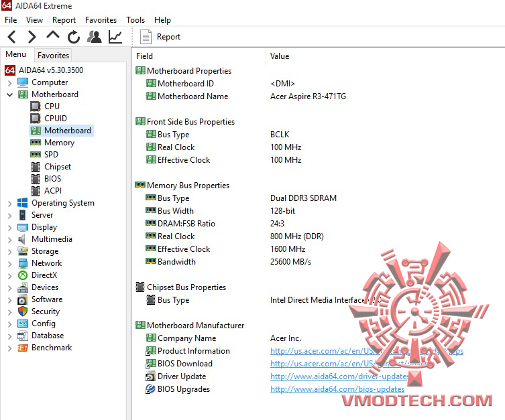Refresh the current page
Image resolution: width=505 pixels, height=420 pixels.
(x=73, y=37)
